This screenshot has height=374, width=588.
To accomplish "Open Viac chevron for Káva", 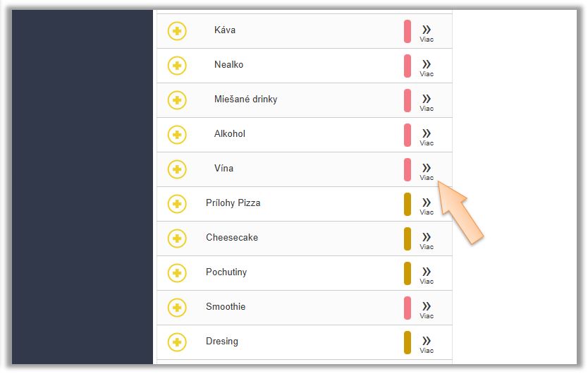I will (x=427, y=32).
